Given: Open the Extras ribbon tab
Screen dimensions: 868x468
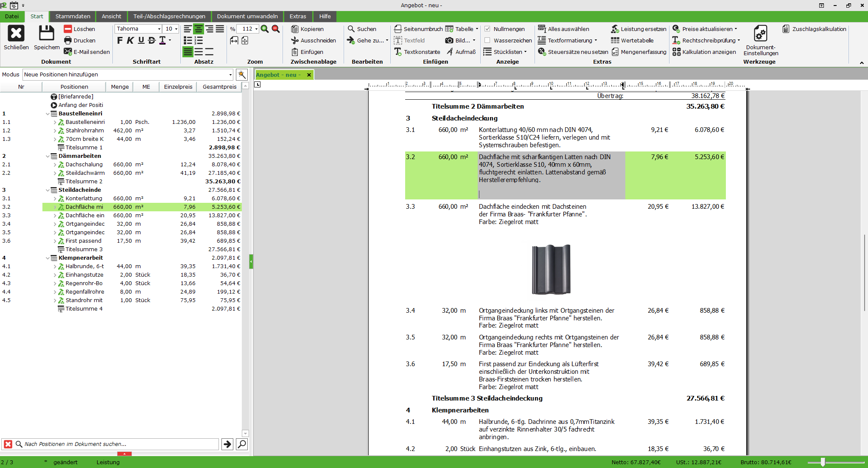Looking at the screenshot, I should [297, 17].
